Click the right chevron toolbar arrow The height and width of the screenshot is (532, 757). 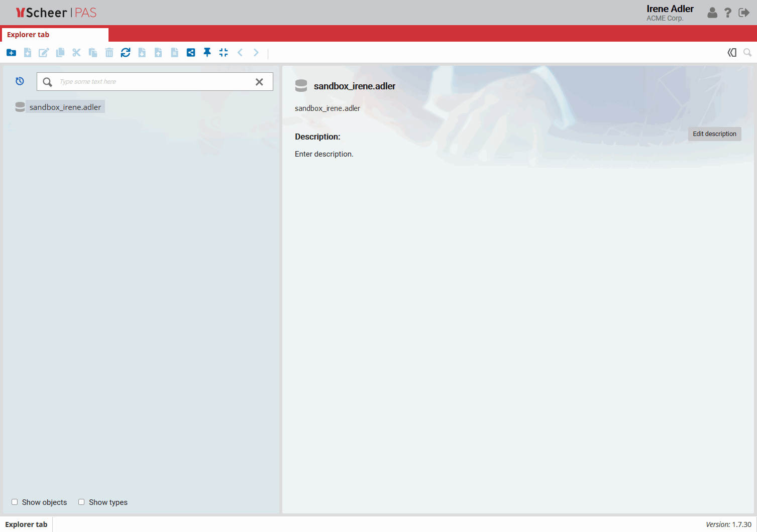(256, 53)
